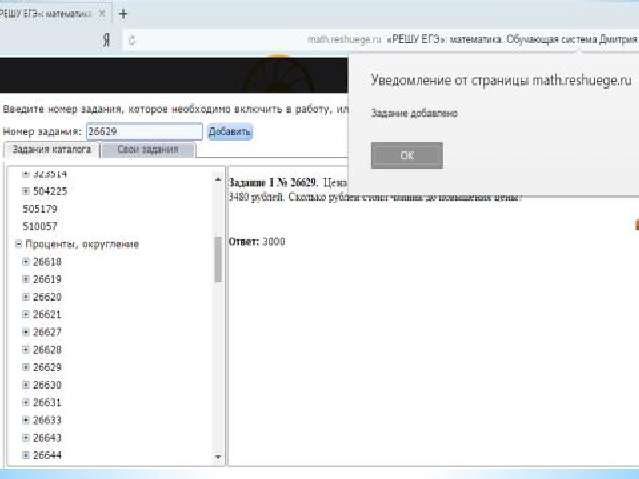This screenshot has width=639, height=479.
Task: Expand tree item 504225
Action: pyautogui.click(x=26, y=191)
